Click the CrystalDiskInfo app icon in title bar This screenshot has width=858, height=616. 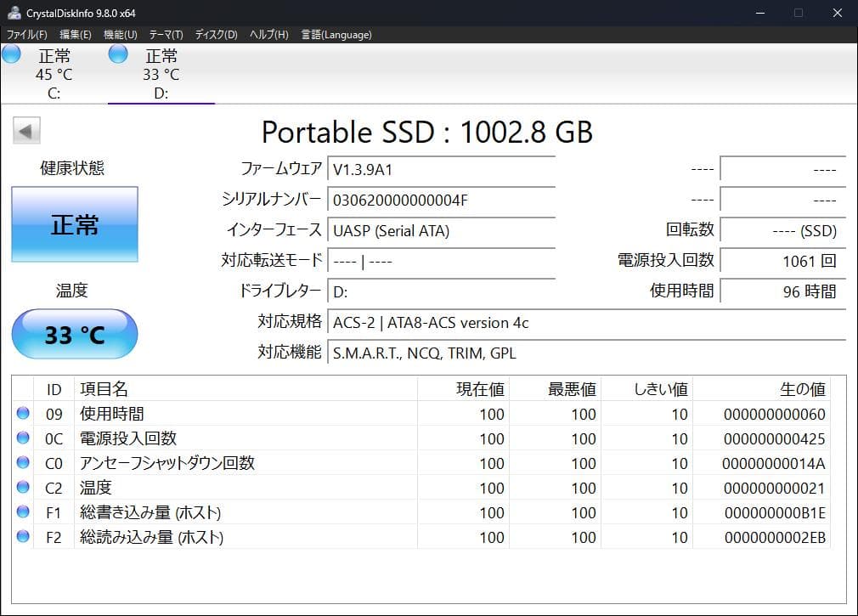(14, 13)
